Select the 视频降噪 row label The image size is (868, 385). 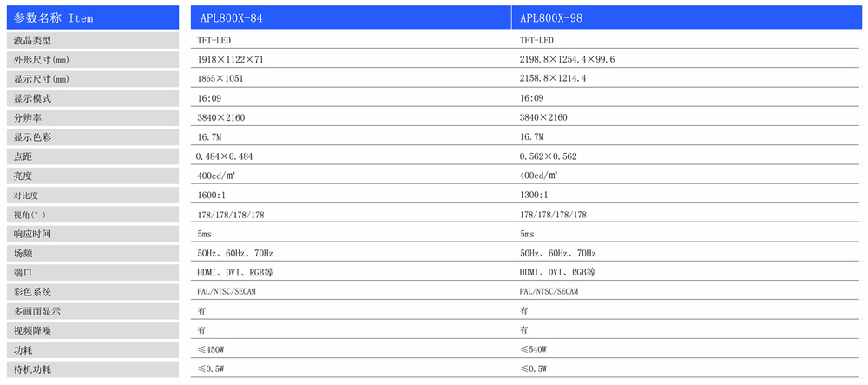(x=33, y=330)
